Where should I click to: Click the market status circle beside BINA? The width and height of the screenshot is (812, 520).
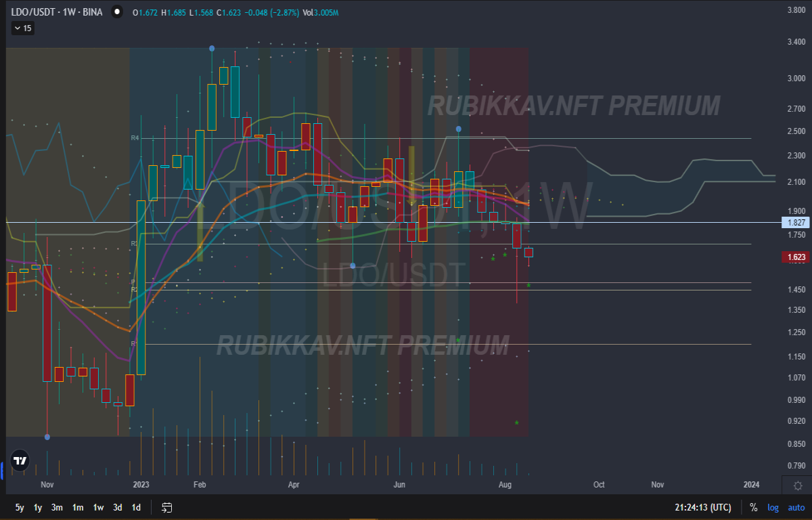coord(118,12)
